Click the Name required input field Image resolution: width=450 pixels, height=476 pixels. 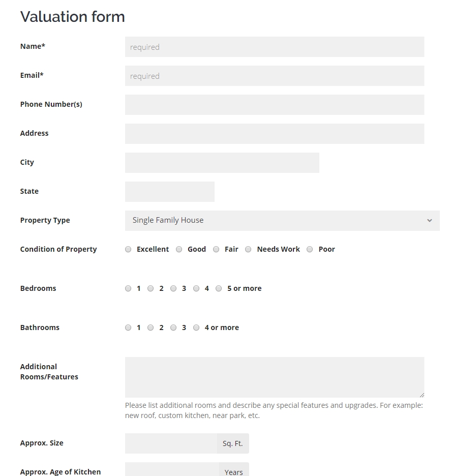coord(275,47)
